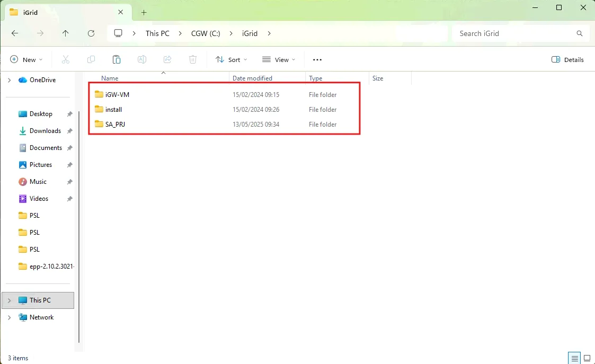Click the Copy icon in the toolbar
The image size is (595, 364).
click(x=91, y=59)
